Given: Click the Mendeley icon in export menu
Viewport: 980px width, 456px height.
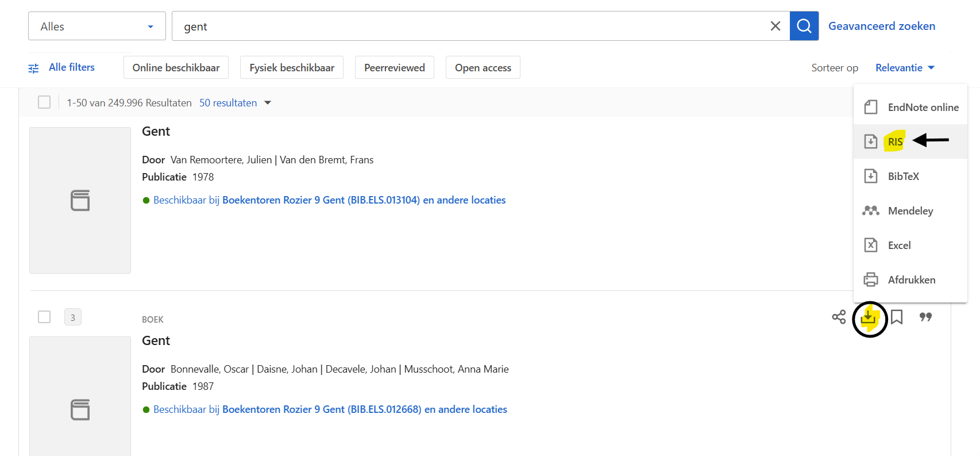Looking at the screenshot, I should point(871,211).
